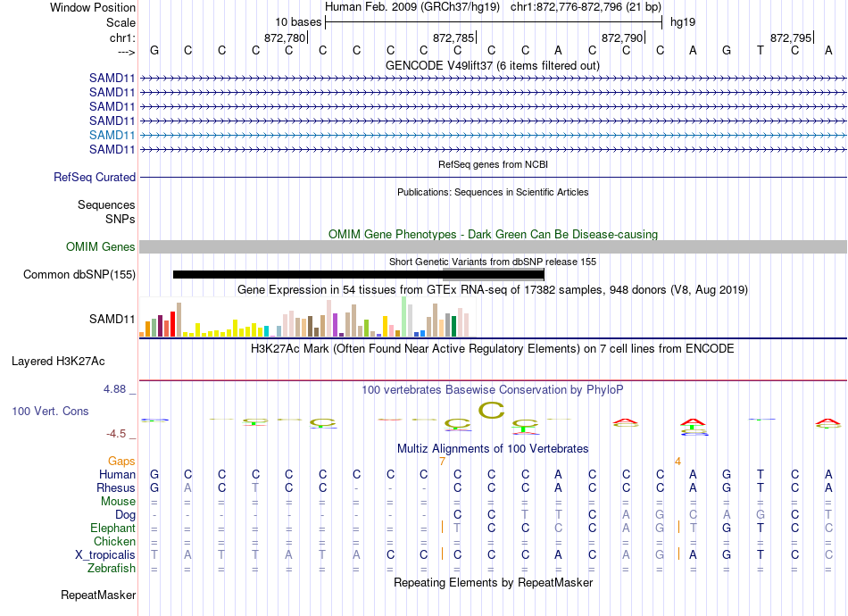The image size is (848, 616).
Task: Click the hg19 label beside scale bar
Action: (x=683, y=22)
